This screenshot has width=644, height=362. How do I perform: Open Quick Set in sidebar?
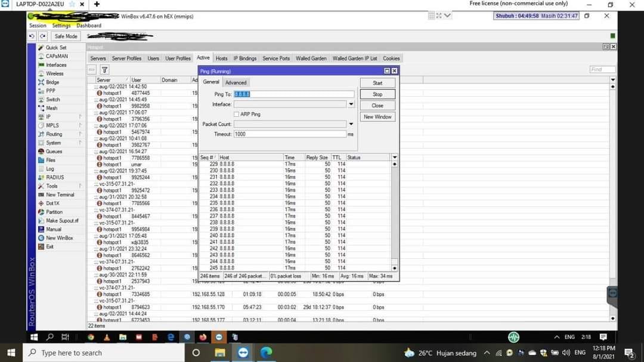(x=56, y=48)
